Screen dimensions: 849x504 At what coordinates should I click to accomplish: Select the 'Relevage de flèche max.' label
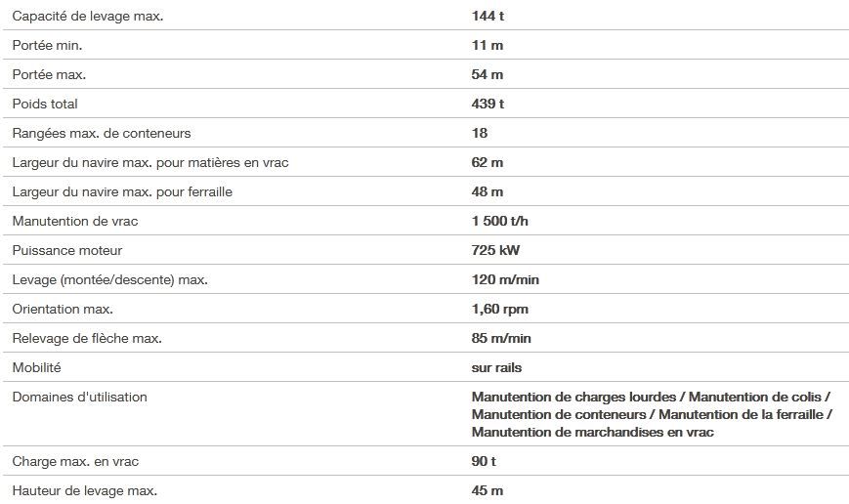(87, 339)
